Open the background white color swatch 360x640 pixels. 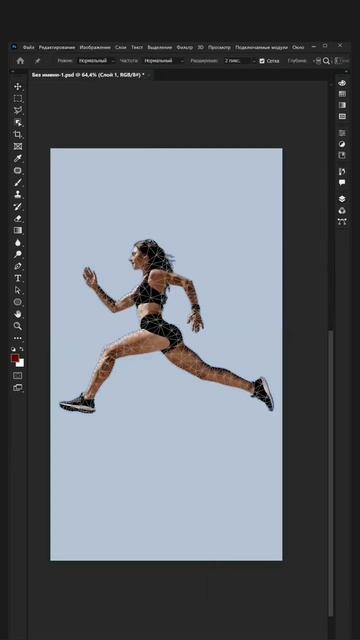(21, 363)
